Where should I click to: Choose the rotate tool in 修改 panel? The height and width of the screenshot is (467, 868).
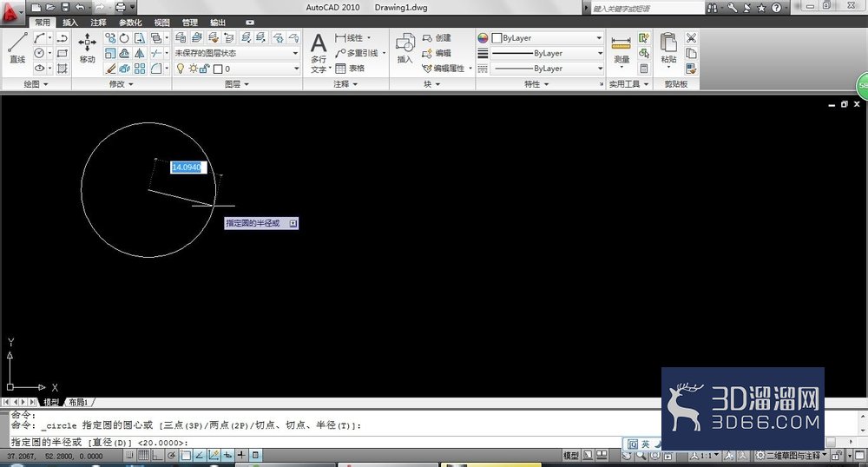point(124,38)
